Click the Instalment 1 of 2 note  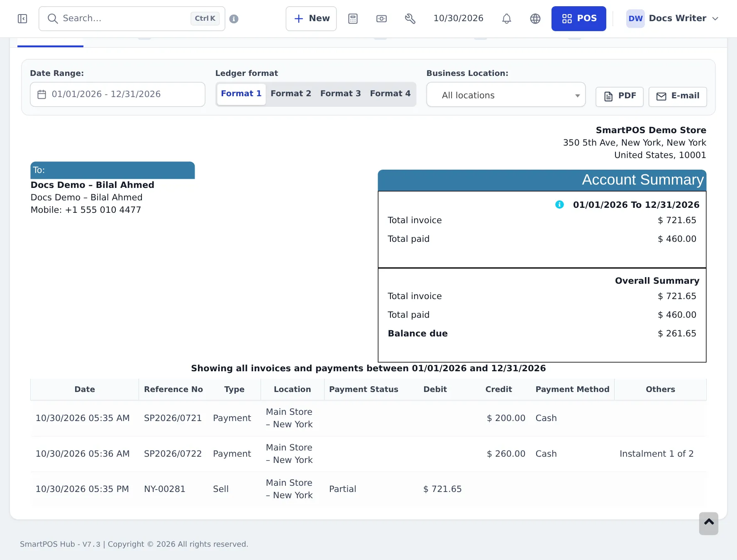[x=656, y=454]
